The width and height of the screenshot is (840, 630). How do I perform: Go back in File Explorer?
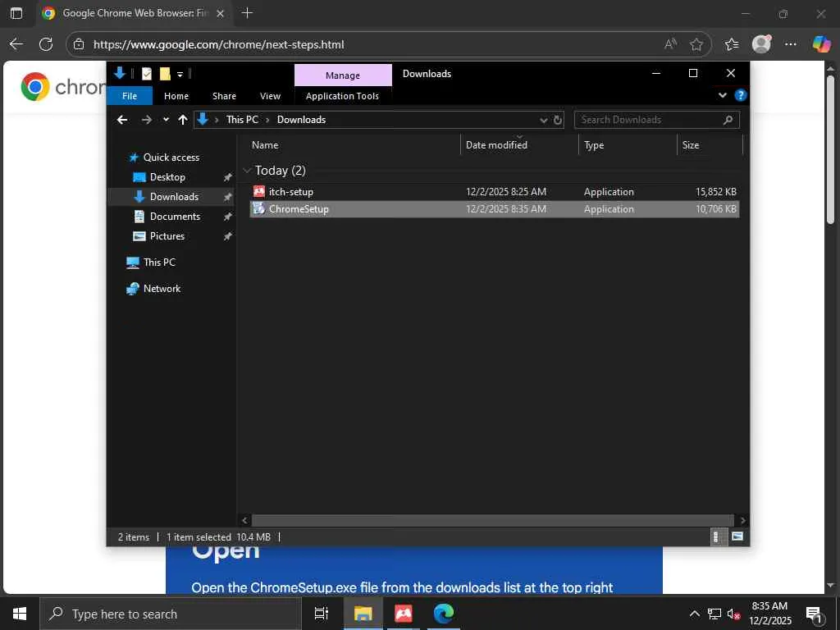click(x=122, y=120)
